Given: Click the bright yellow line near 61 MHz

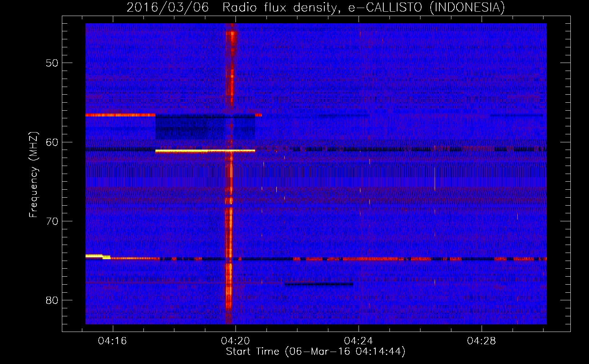Looking at the screenshot, I should 205,151.
